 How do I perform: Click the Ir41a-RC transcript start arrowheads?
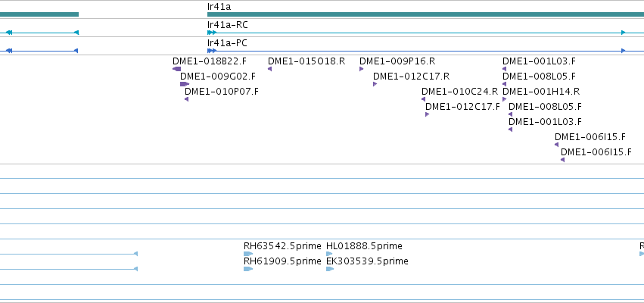pos(212,33)
